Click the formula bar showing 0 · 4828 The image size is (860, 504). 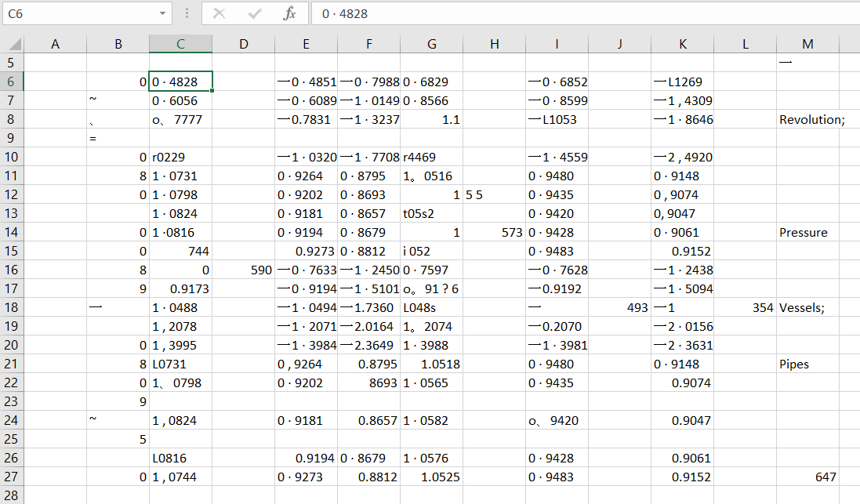(x=580, y=13)
